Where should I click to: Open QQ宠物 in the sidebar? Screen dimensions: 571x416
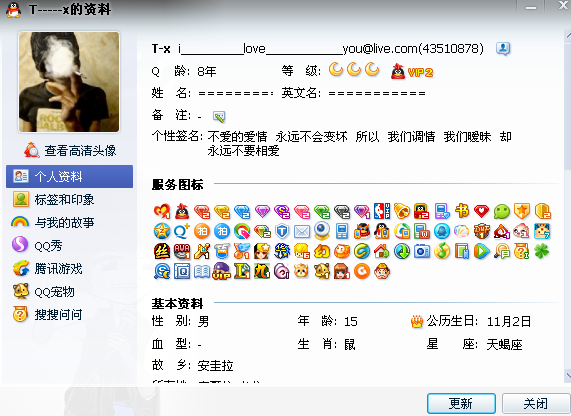point(70,291)
